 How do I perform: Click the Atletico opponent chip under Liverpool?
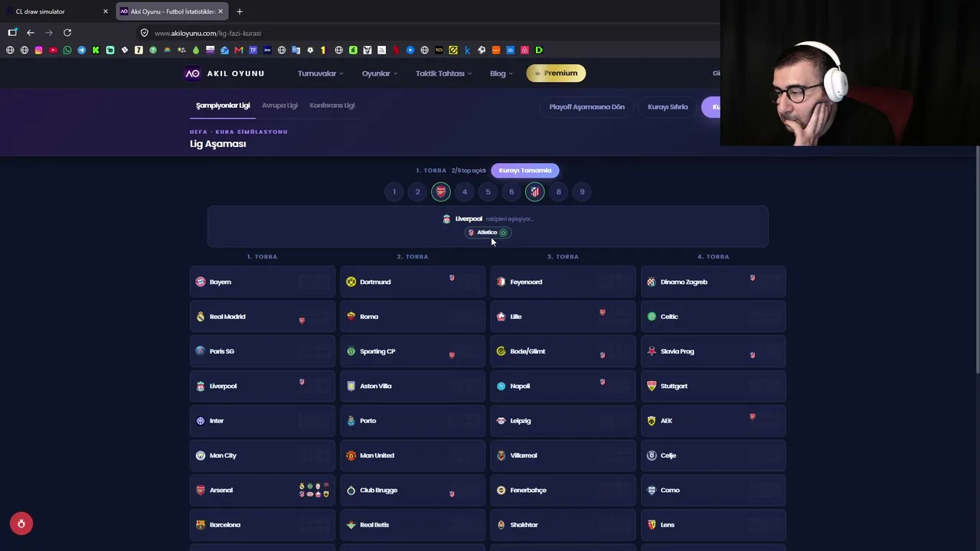[x=488, y=233]
